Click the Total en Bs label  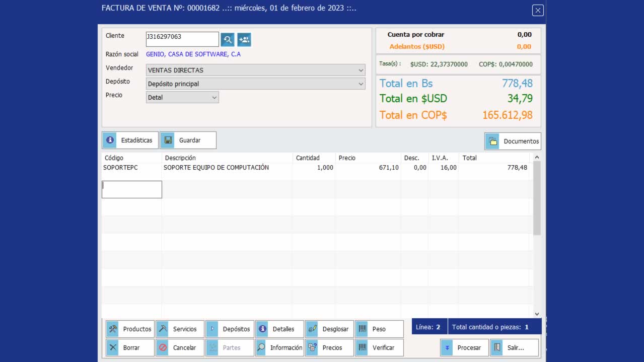pos(406,84)
